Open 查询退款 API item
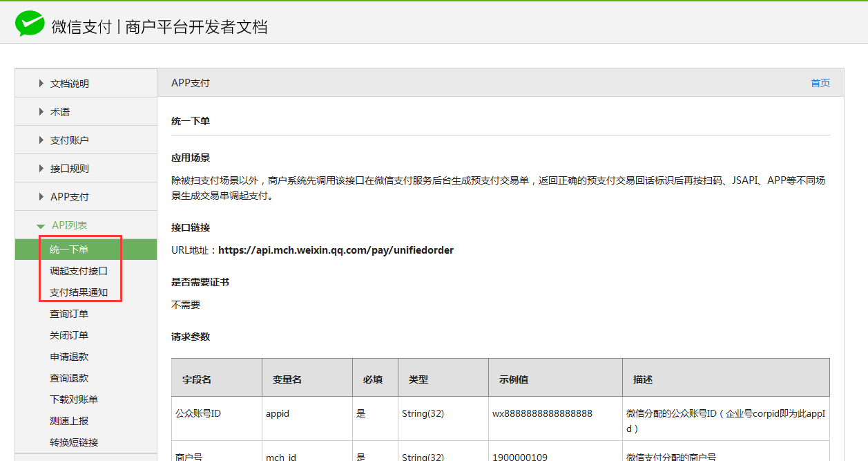868x461 pixels. click(x=69, y=378)
